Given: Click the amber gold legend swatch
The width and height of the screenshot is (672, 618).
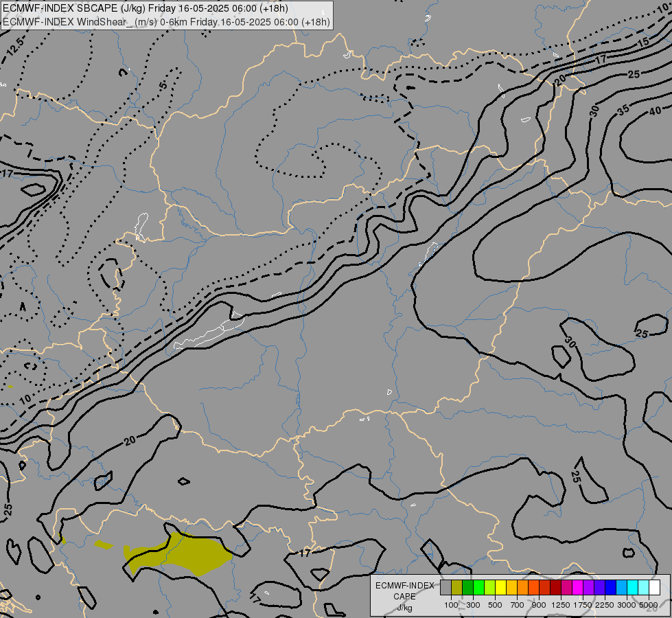Looking at the screenshot, I should 511,587.
